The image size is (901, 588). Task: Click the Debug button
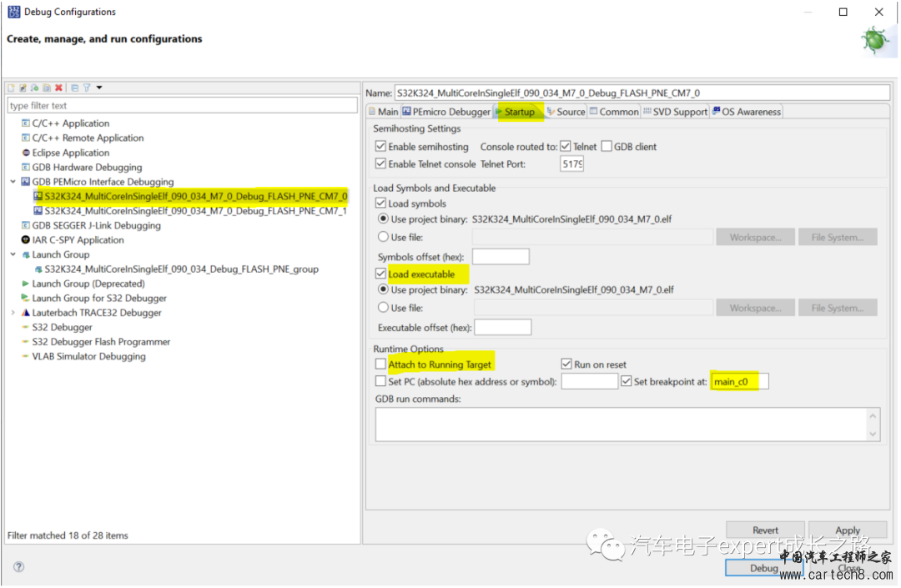tap(763, 568)
